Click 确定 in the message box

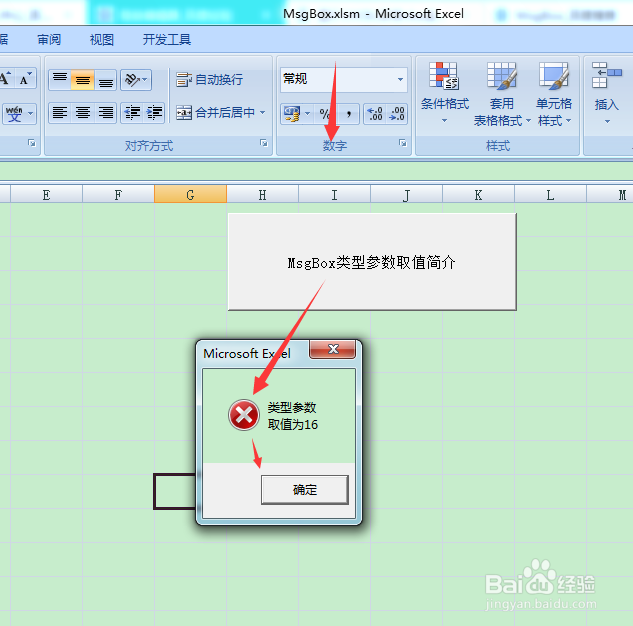tap(304, 490)
